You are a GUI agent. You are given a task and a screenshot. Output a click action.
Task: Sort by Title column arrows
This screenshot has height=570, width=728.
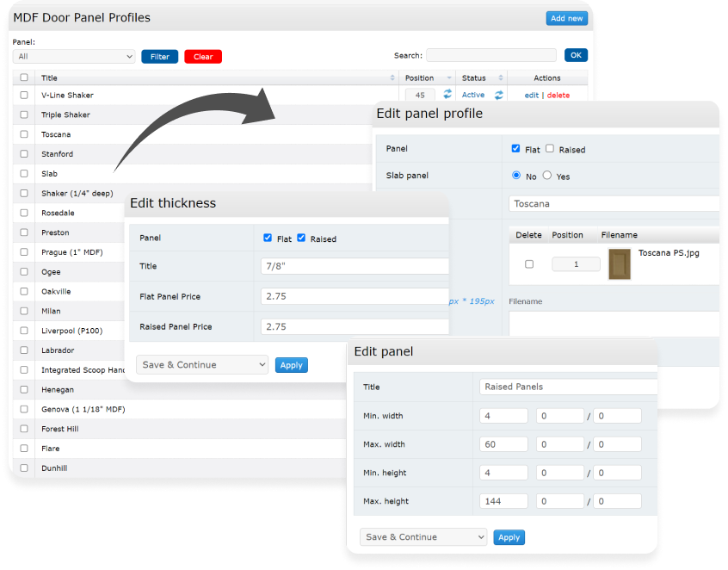click(x=393, y=78)
